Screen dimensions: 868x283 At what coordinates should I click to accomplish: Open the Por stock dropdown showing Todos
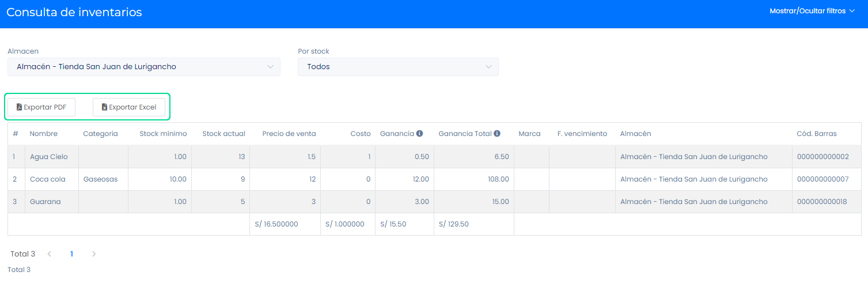pyautogui.click(x=397, y=67)
